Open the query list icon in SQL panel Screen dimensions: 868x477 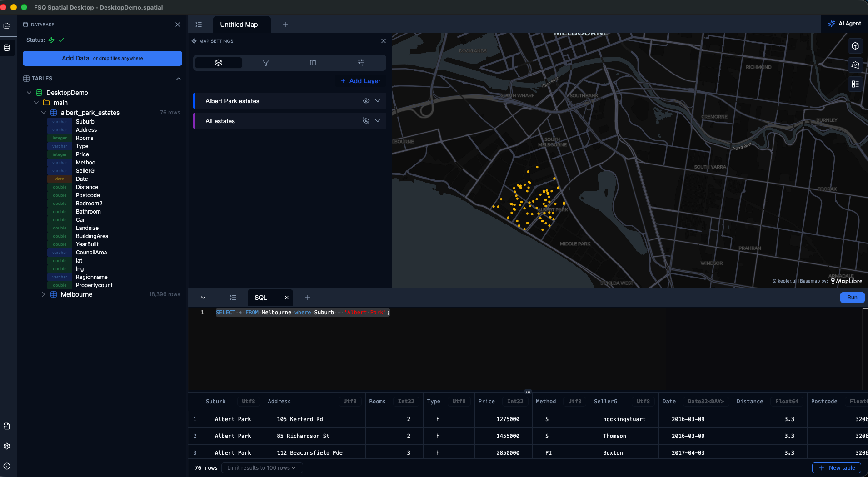pos(233,298)
